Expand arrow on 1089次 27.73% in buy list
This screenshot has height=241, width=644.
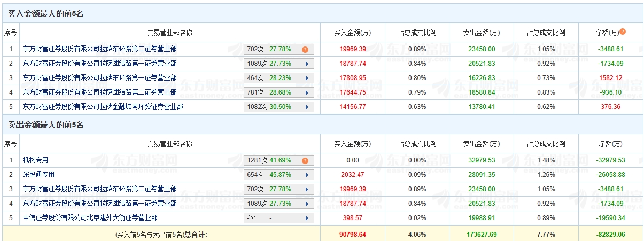[x=307, y=64]
